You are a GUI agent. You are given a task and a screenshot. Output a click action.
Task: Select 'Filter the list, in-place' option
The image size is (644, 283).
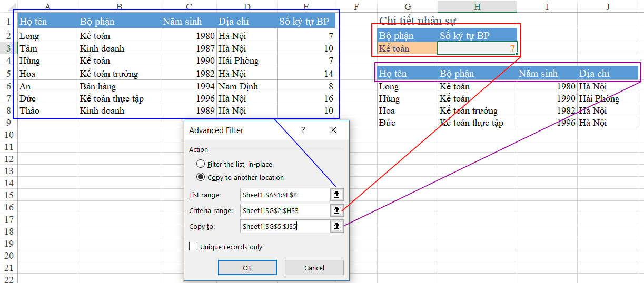(x=201, y=164)
